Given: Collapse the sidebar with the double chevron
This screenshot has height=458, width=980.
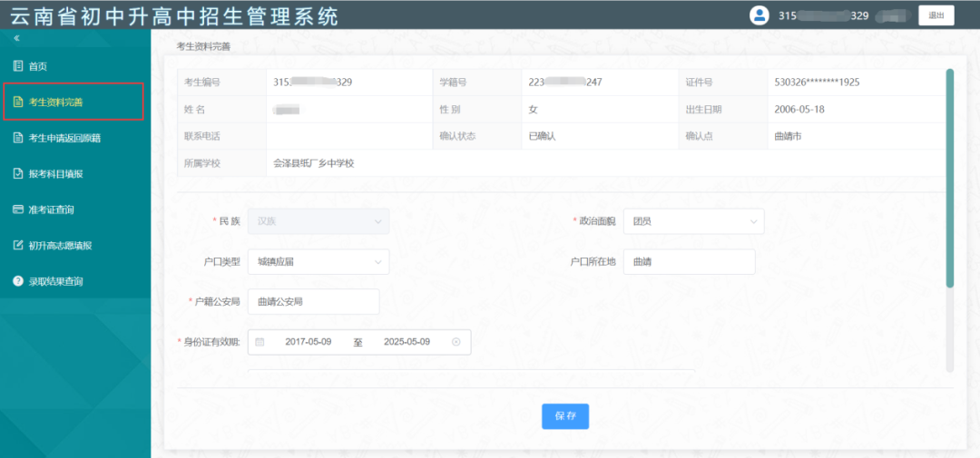Looking at the screenshot, I should pyautogui.click(x=17, y=39).
